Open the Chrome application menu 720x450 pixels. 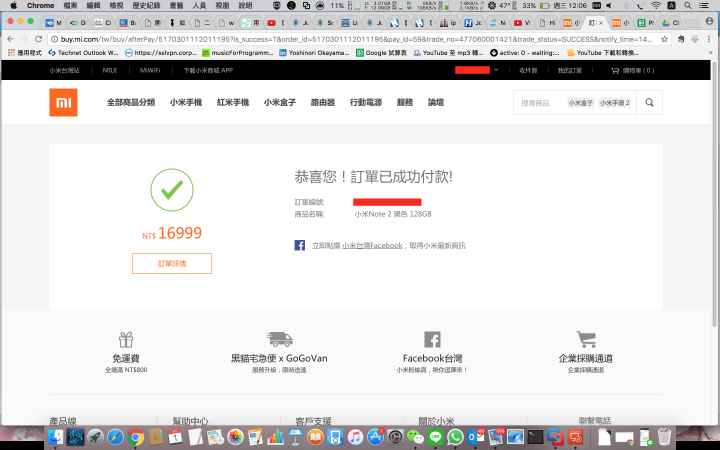40,6
